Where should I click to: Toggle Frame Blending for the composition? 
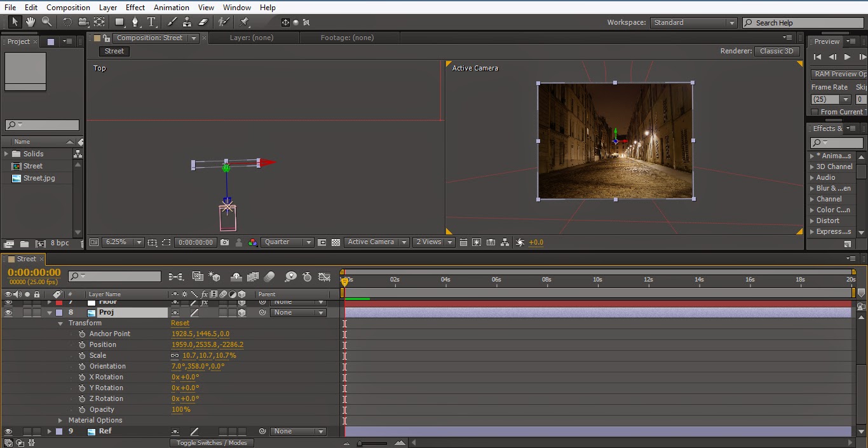253,278
